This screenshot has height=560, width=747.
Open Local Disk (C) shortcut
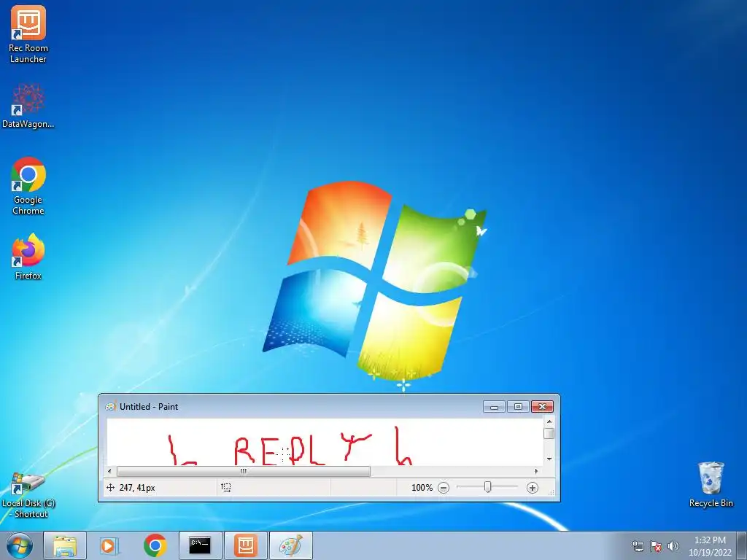pos(28,495)
